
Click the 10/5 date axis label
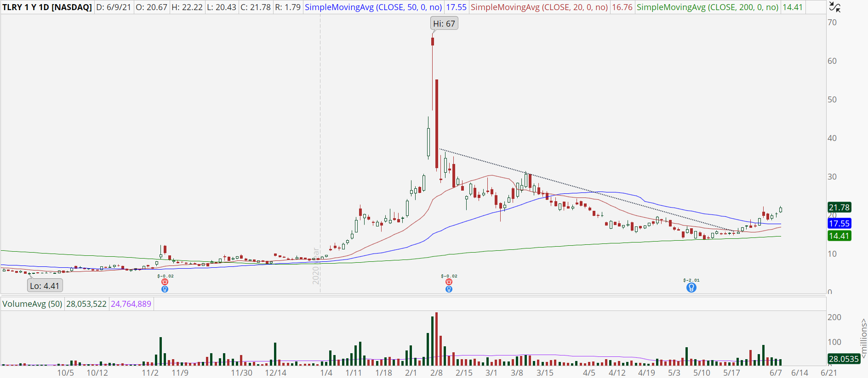(x=65, y=372)
